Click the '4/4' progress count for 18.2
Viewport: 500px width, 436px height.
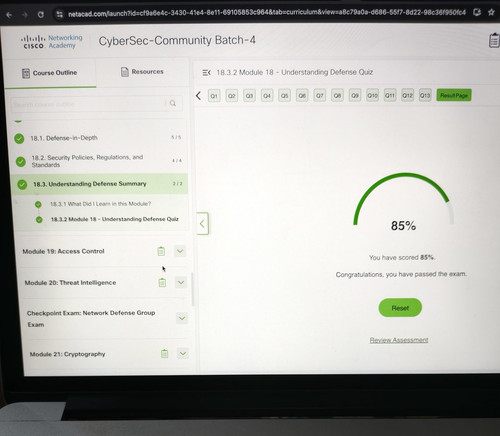coord(177,161)
